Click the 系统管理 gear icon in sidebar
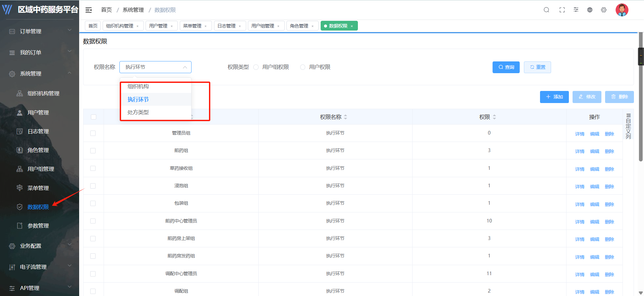 coord(12,74)
